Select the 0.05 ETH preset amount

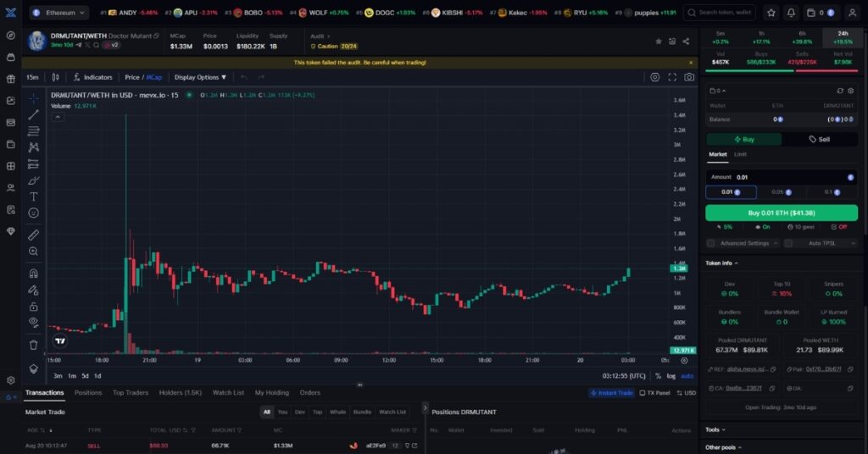coord(781,192)
